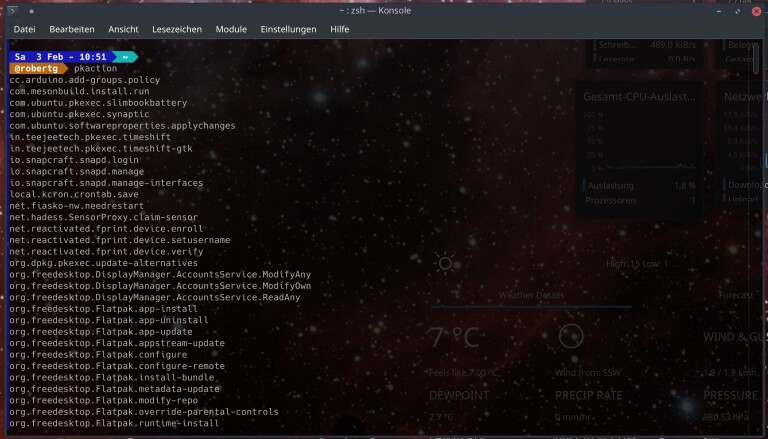This screenshot has height=439, width=768.
Task: Click line ending 'AccountsService.ModifyAny'
Action: [x=160, y=274]
